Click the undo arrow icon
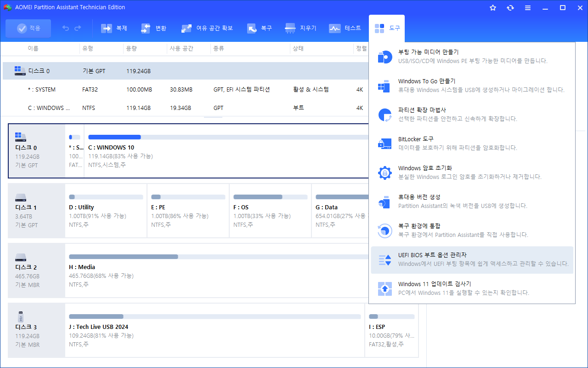This screenshot has width=588, height=368. click(x=66, y=29)
